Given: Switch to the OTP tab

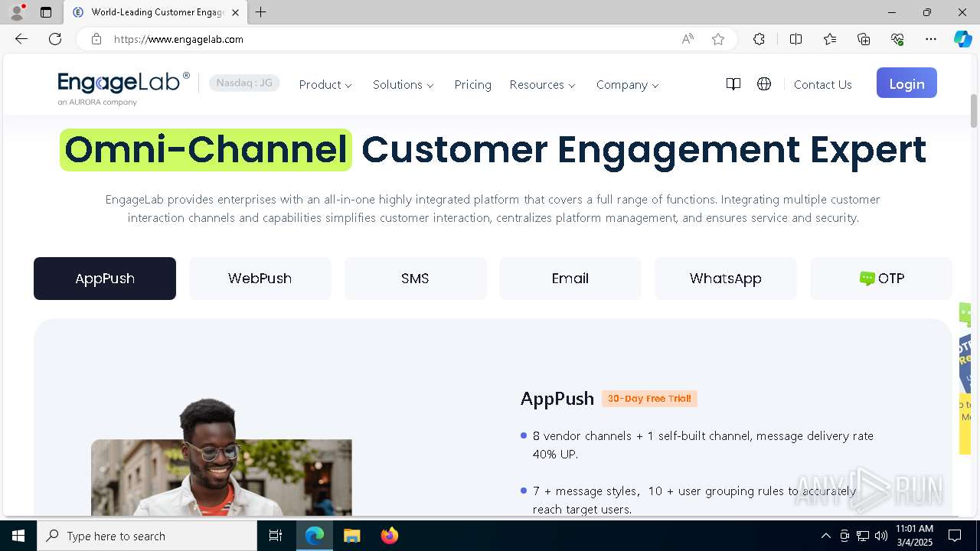Looking at the screenshot, I should [x=881, y=279].
